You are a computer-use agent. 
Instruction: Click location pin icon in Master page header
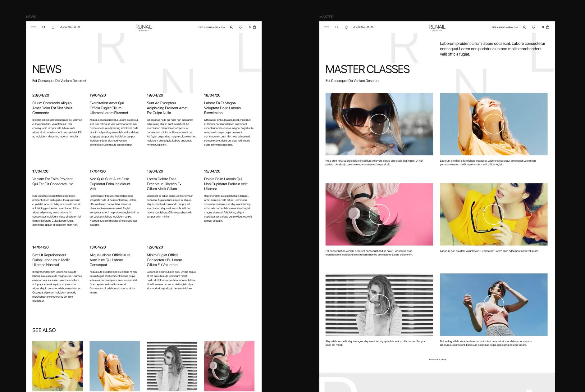click(x=346, y=27)
